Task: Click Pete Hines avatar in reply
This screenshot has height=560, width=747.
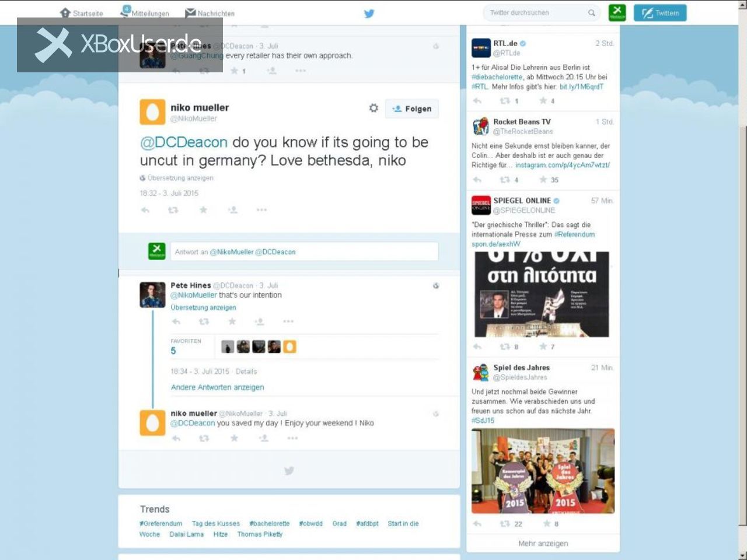Action: point(152,295)
